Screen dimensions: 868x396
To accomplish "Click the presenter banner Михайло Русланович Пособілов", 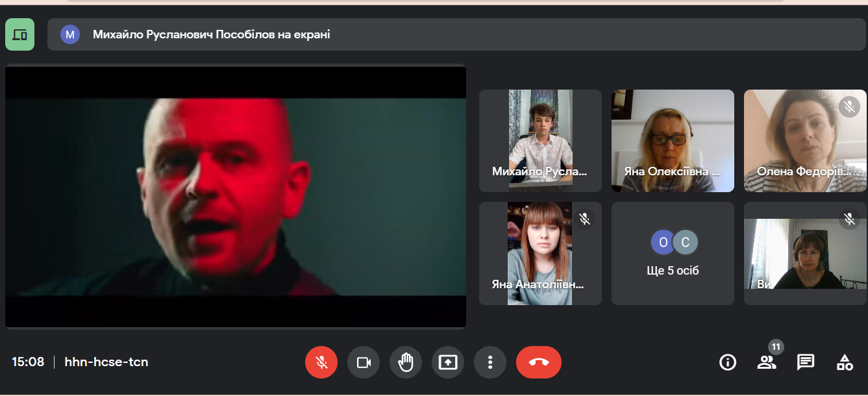I will coord(211,34).
